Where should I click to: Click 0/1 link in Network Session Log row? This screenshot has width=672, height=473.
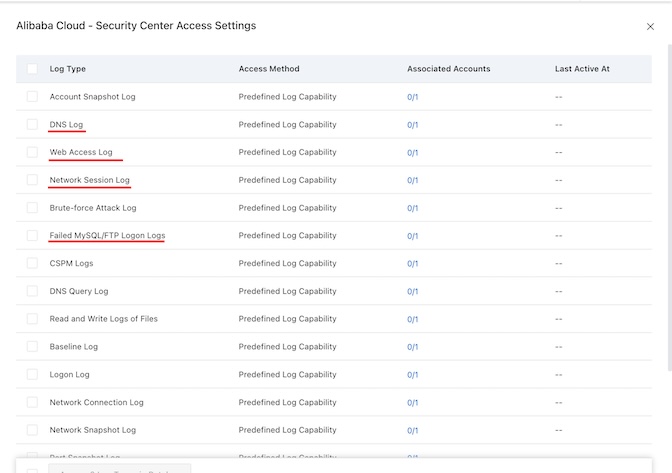pyautogui.click(x=412, y=180)
